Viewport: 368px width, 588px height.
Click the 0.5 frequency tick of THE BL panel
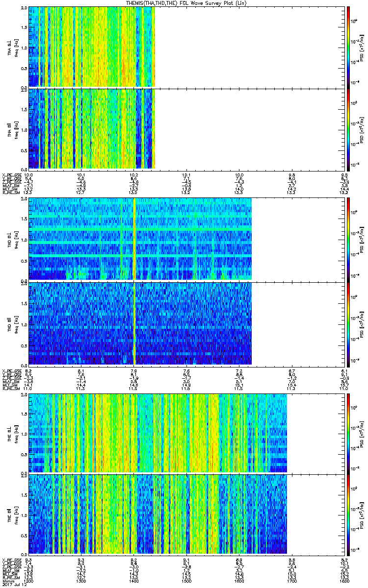pos(24,453)
